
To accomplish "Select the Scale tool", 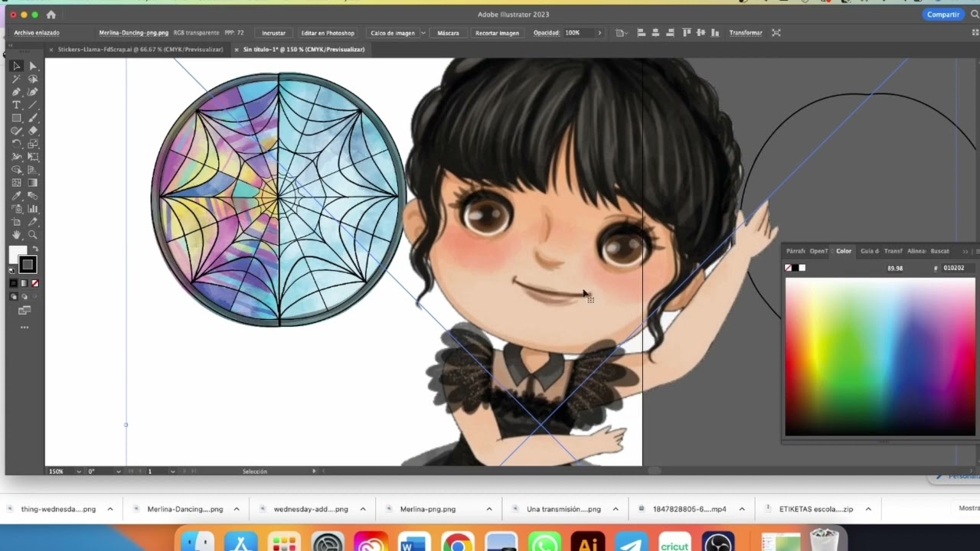I will tap(33, 144).
